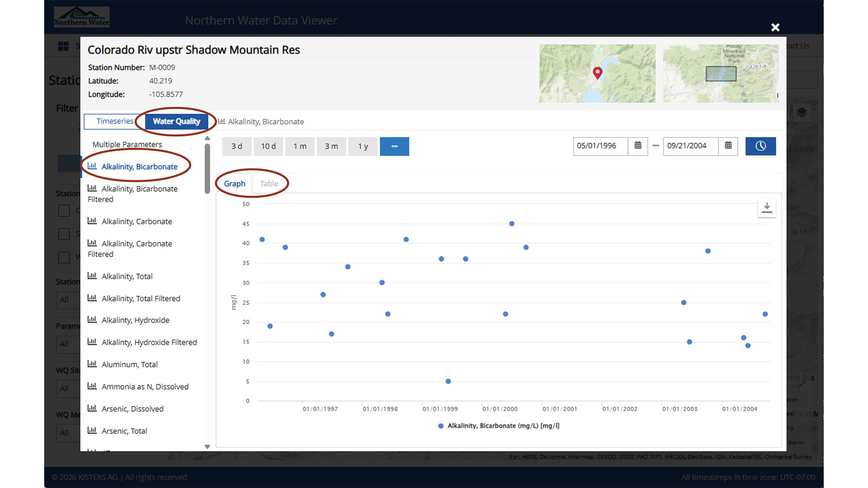The width and height of the screenshot is (868, 488).
Task: Set time range to 1 y
Action: pyautogui.click(x=363, y=146)
